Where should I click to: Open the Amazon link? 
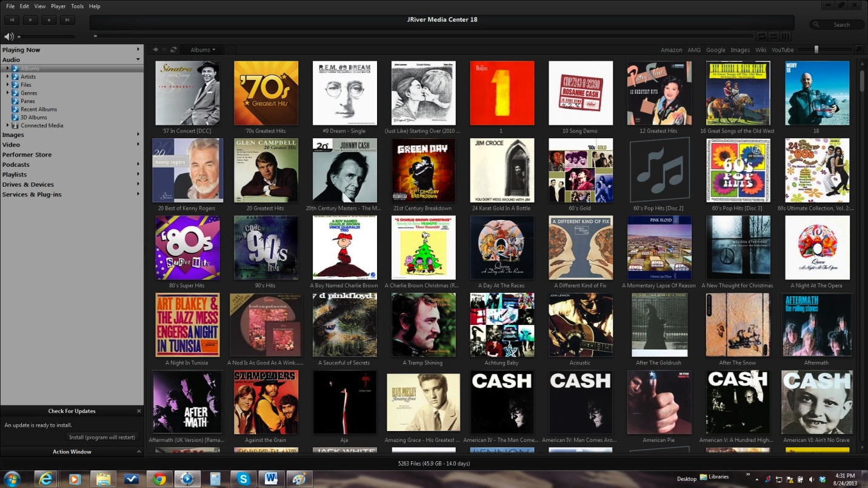pos(671,50)
